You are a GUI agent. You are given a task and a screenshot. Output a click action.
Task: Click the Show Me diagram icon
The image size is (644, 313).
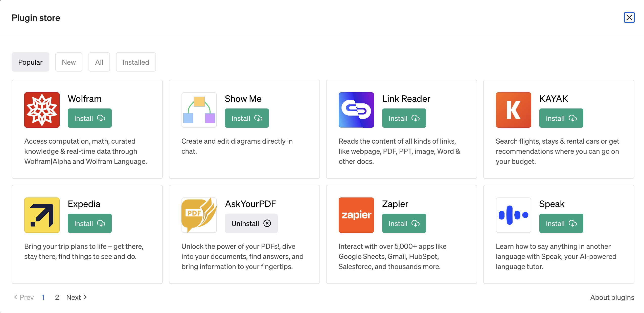point(199,110)
